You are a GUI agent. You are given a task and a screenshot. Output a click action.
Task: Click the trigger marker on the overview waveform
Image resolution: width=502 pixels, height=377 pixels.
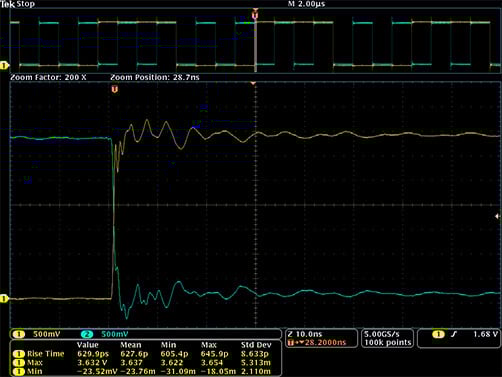pos(255,15)
